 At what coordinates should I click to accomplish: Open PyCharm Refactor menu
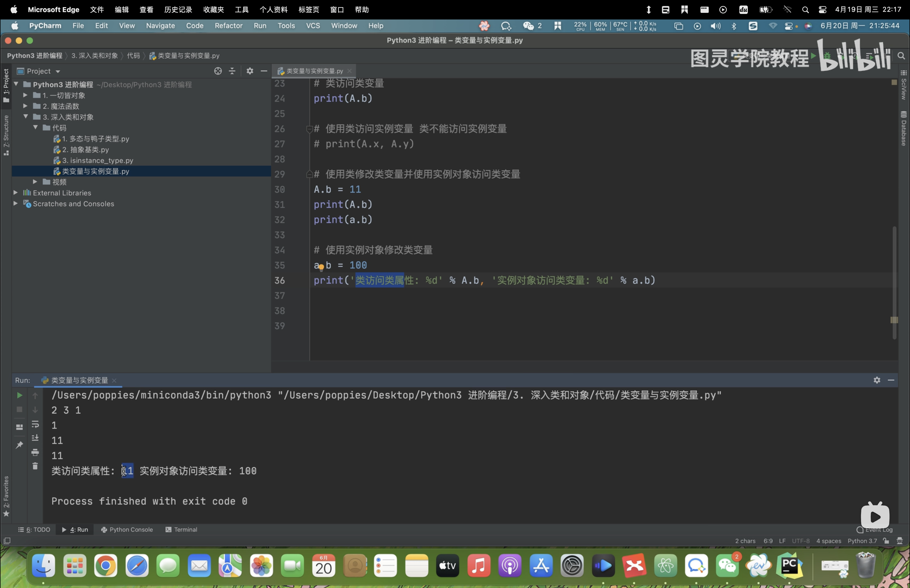coord(228,26)
